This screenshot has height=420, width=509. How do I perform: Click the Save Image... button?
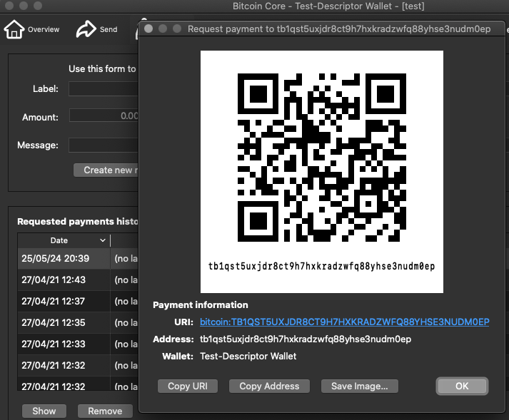(x=360, y=386)
